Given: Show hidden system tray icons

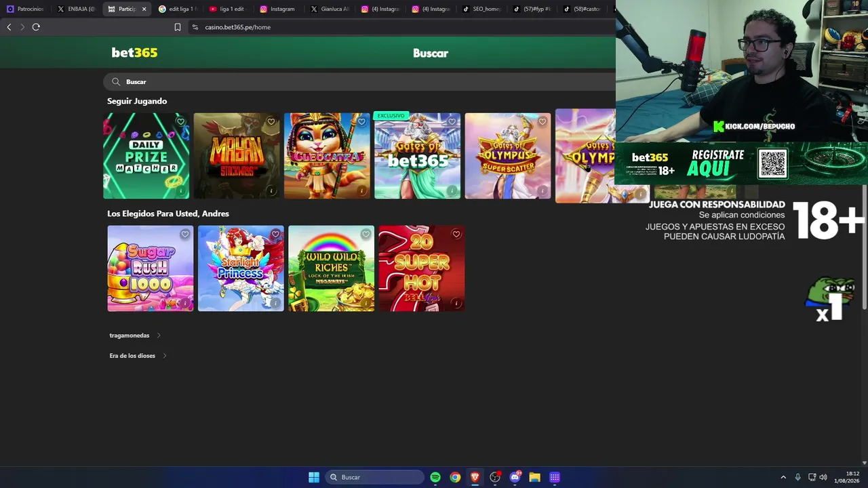Looking at the screenshot, I should 783,477.
